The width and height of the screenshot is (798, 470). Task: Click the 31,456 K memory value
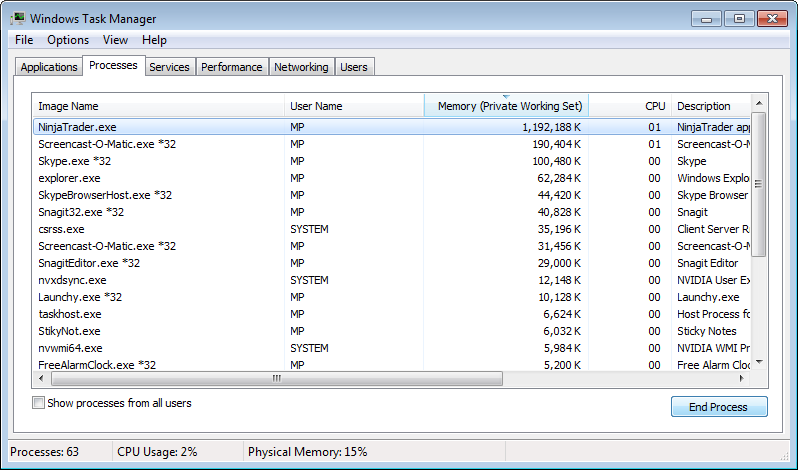(559, 246)
